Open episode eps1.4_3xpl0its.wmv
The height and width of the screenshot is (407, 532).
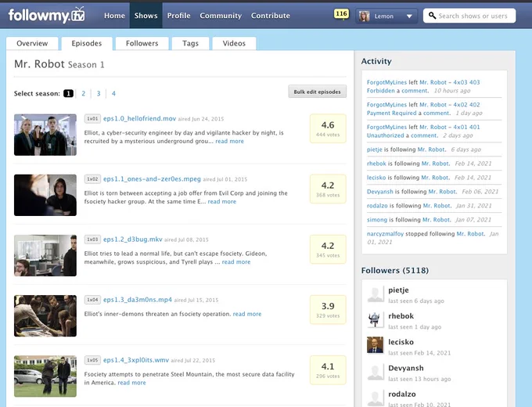point(135,360)
